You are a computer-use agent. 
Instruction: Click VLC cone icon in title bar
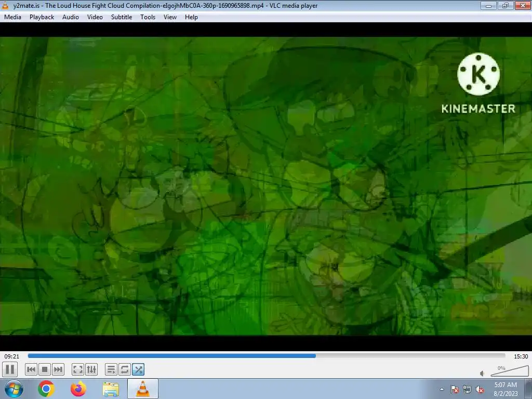[5, 5]
